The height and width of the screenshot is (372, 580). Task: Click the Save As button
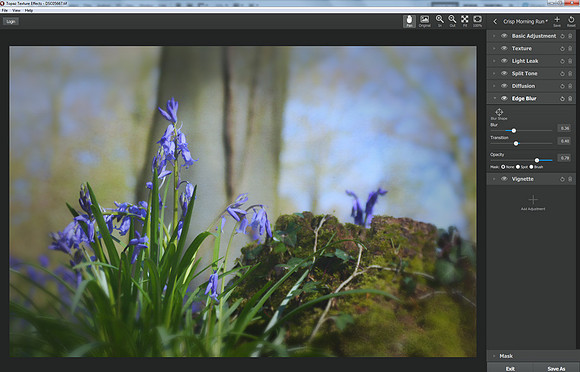point(556,369)
